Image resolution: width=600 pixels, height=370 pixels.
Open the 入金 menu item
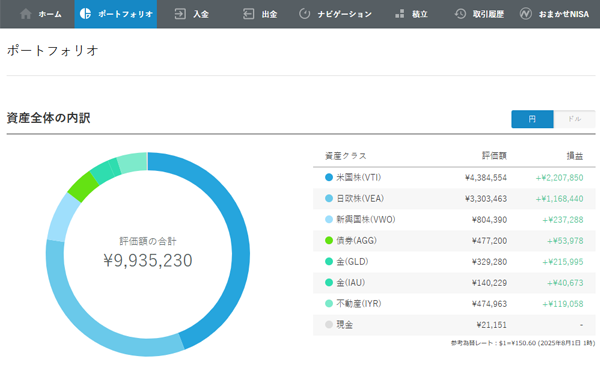coord(201,15)
